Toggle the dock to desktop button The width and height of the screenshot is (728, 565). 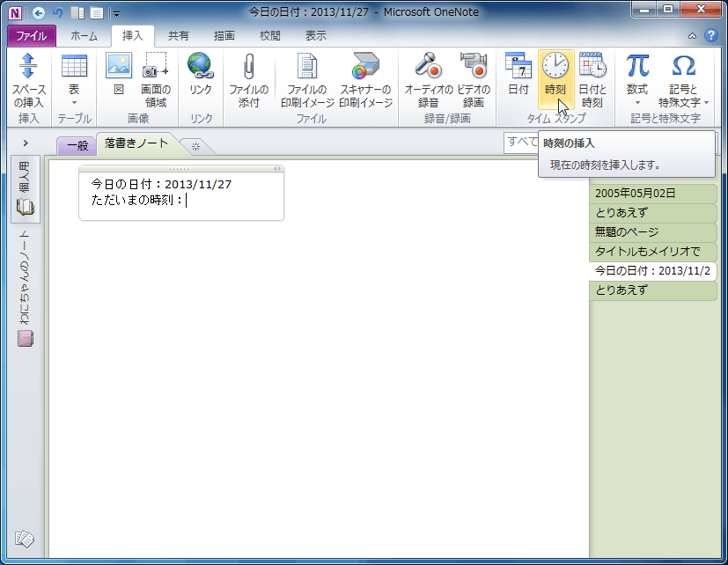(x=77, y=13)
